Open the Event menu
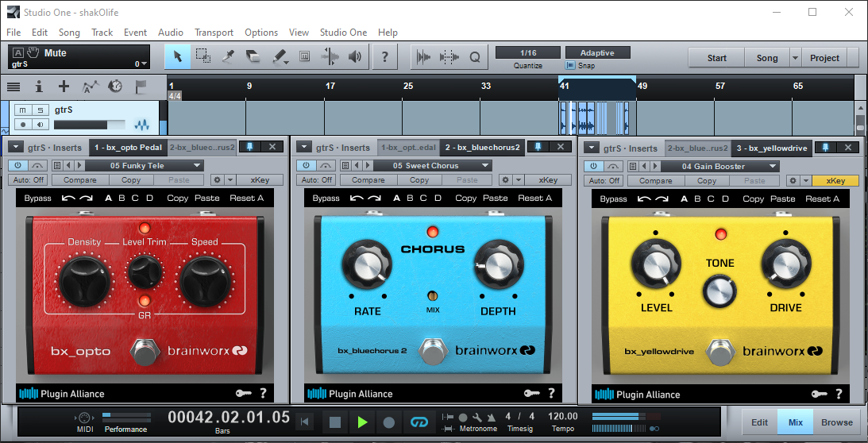The height and width of the screenshot is (443, 868). tap(135, 32)
